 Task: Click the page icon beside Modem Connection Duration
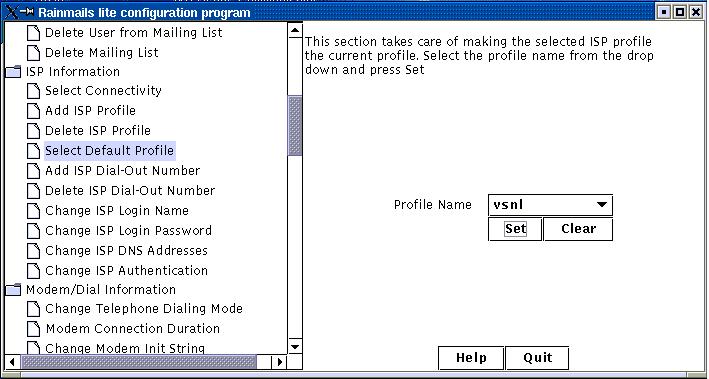click(33, 329)
